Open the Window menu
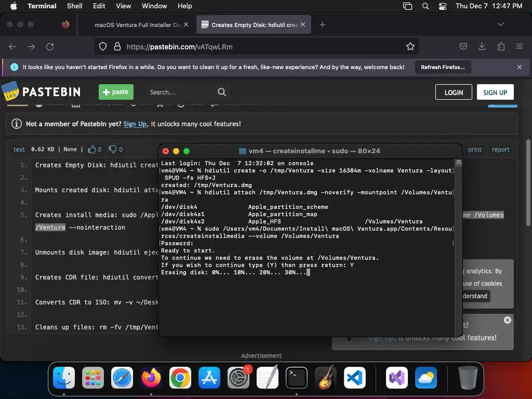This screenshot has height=399, width=532. [x=154, y=6]
